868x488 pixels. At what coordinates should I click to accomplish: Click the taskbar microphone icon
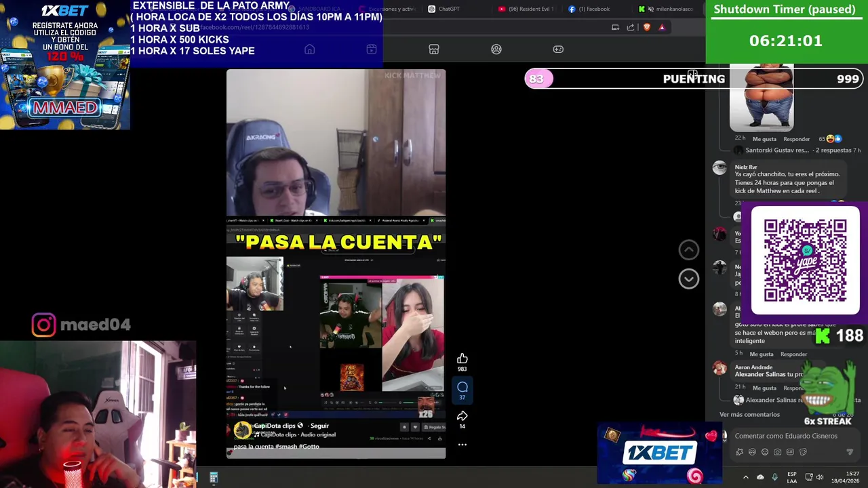tap(774, 477)
